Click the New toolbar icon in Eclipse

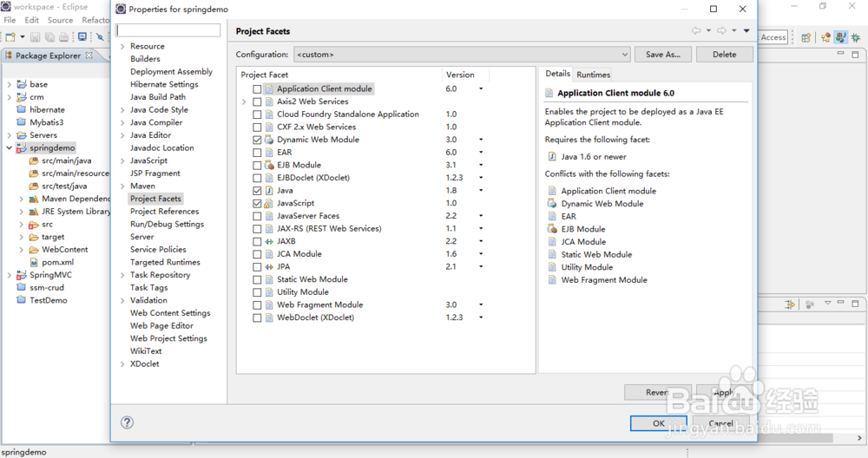tap(10, 37)
